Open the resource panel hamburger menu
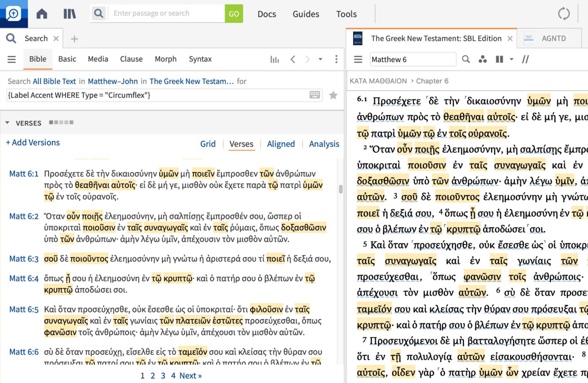 [x=358, y=59]
